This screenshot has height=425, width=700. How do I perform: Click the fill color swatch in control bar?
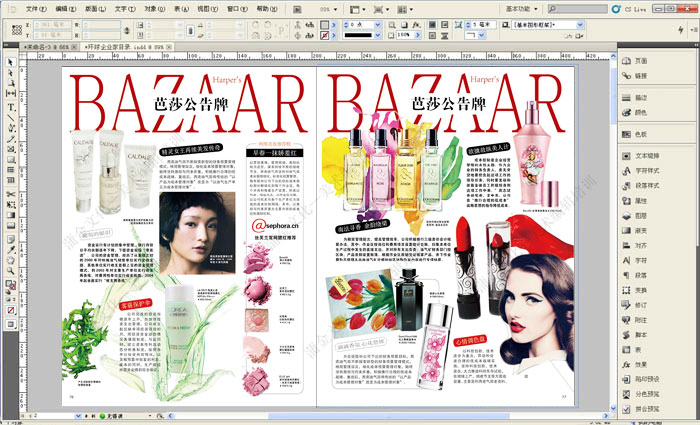325,25
